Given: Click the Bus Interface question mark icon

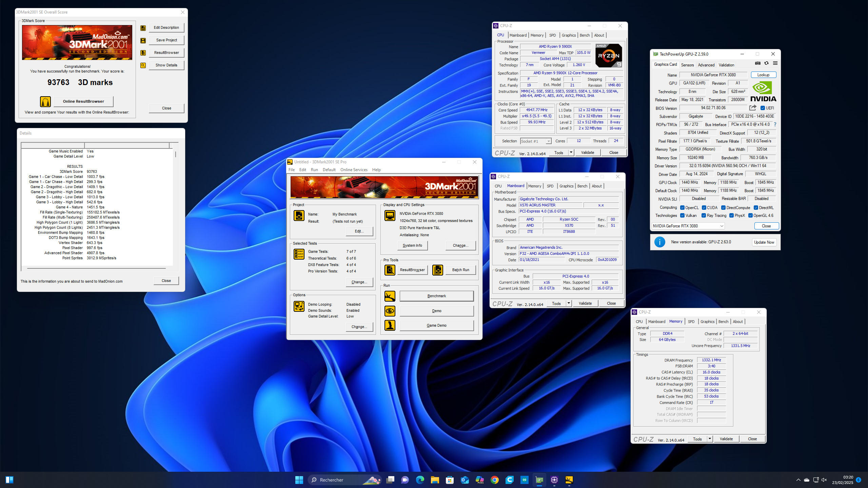Looking at the screenshot, I should [x=775, y=124].
